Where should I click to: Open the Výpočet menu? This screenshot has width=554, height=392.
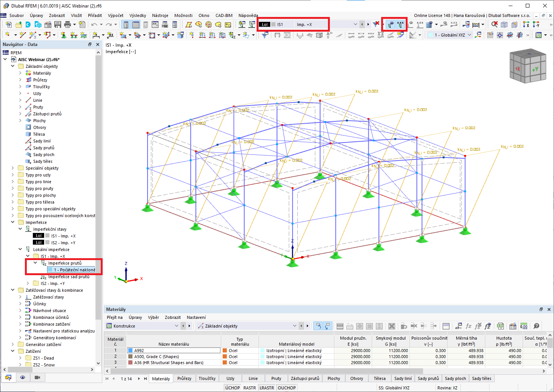(x=115, y=15)
